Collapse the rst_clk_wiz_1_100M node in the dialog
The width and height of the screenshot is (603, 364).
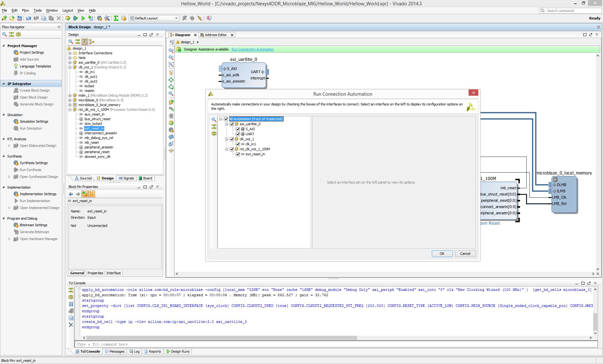coord(227,149)
